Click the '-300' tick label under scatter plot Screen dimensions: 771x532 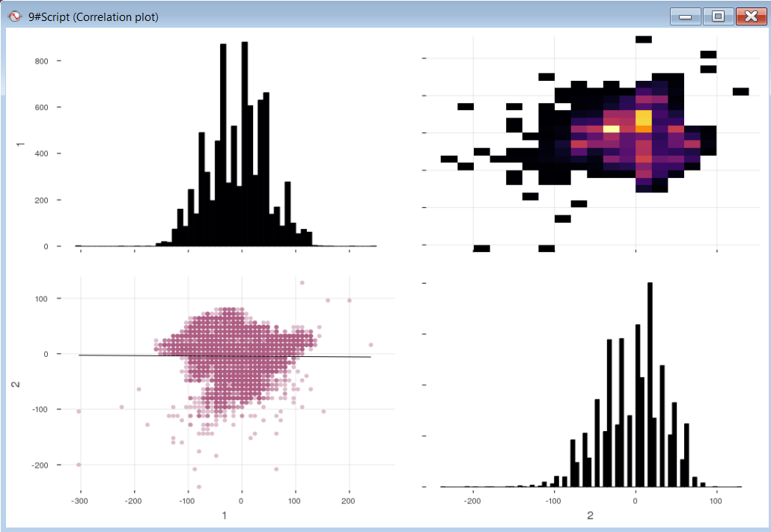point(79,499)
